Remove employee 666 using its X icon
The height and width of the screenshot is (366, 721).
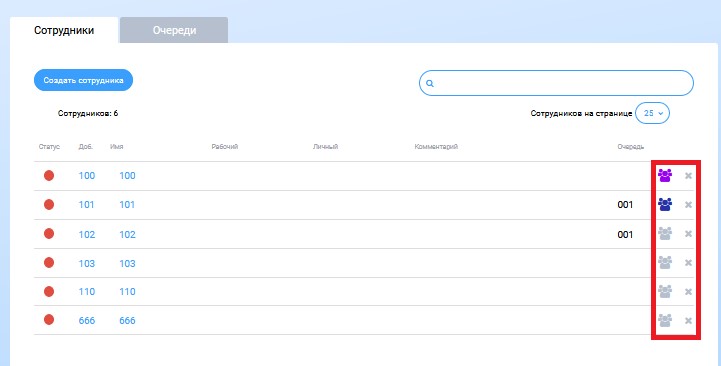pos(688,320)
